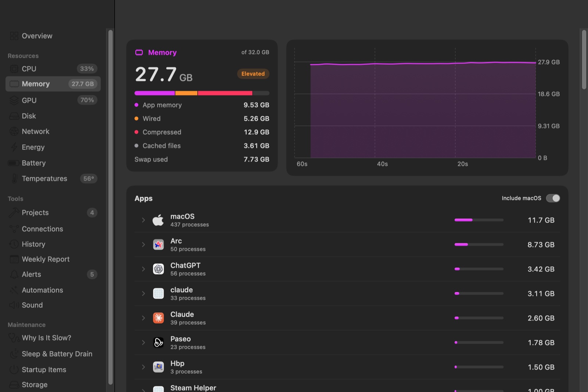Click the orange Claude app icon
The width and height of the screenshot is (588, 392).
coord(158,318)
